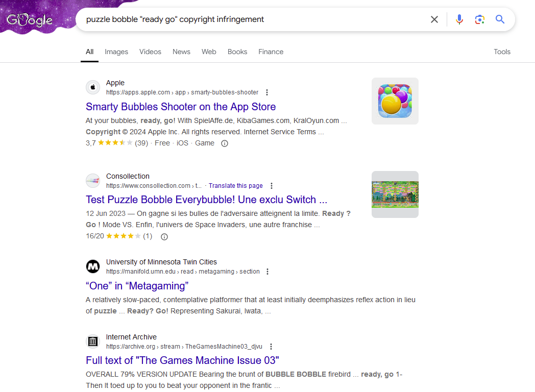Open Smarty Bubbles Shooter App Store link
The width and height of the screenshot is (535, 392).
pyautogui.click(x=181, y=107)
